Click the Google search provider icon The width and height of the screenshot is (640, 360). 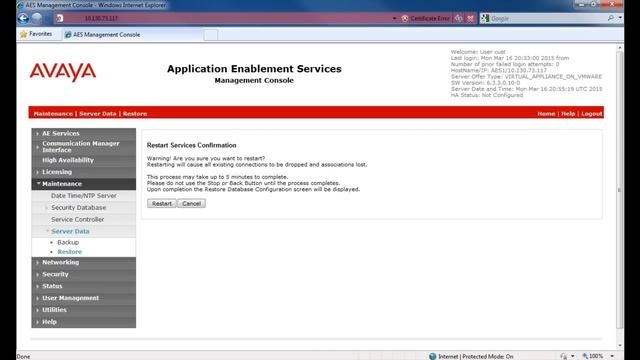pos(485,18)
